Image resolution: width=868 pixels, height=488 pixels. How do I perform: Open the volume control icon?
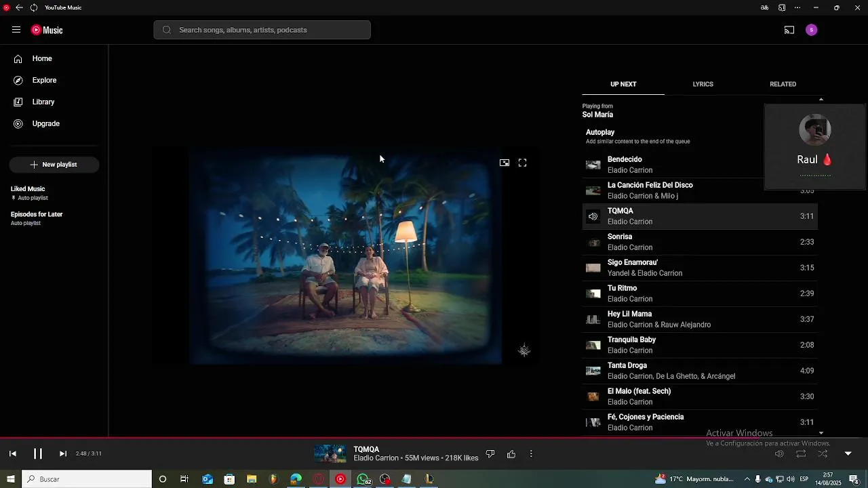(x=779, y=453)
